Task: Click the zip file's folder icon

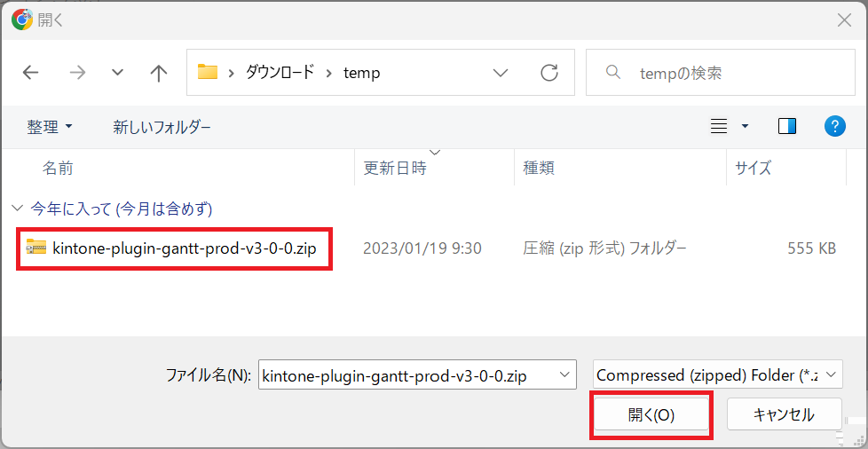Action: click(x=36, y=248)
